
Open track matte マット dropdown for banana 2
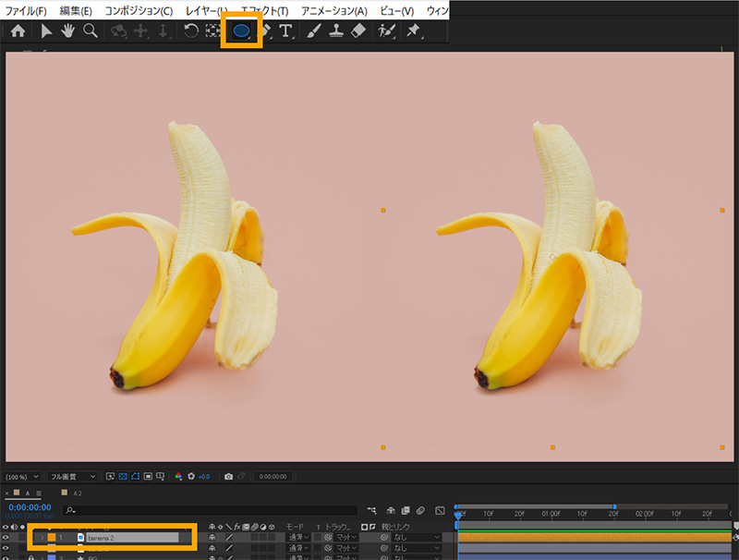coord(346,538)
